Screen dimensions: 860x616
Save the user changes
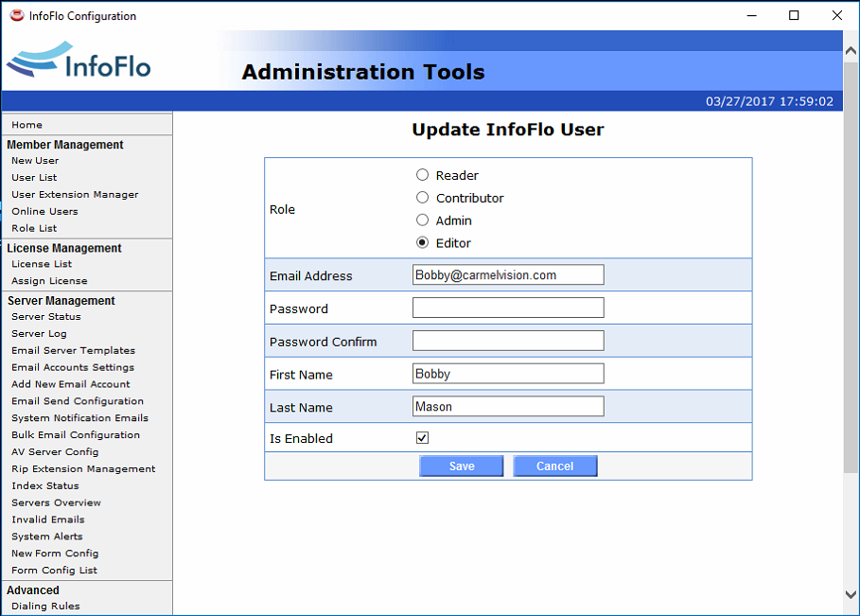point(462,466)
